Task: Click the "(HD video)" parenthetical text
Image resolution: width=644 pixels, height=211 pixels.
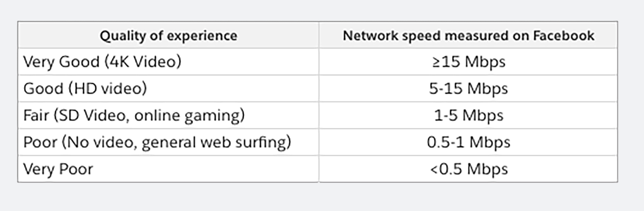Action: pos(108,89)
